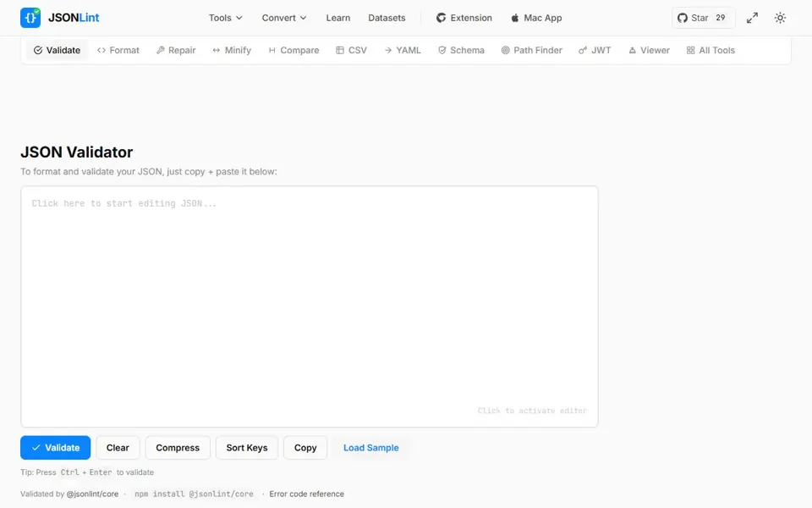
Task: Open the JWT tool tab
Action: click(595, 50)
